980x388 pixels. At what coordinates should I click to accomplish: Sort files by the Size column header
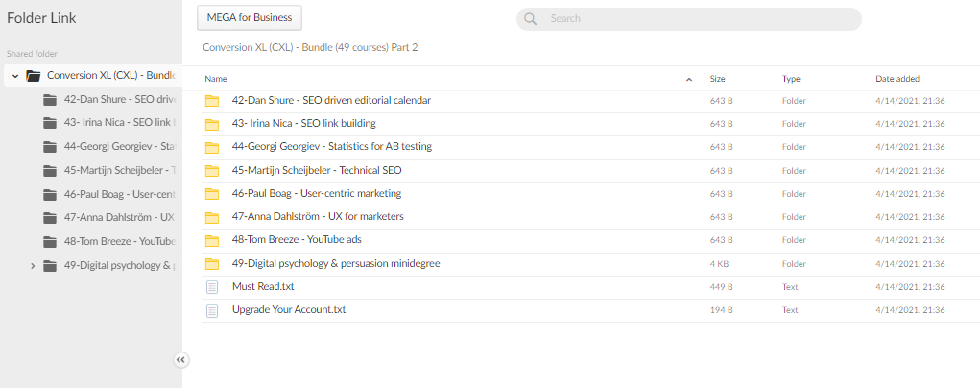[717, 79]
